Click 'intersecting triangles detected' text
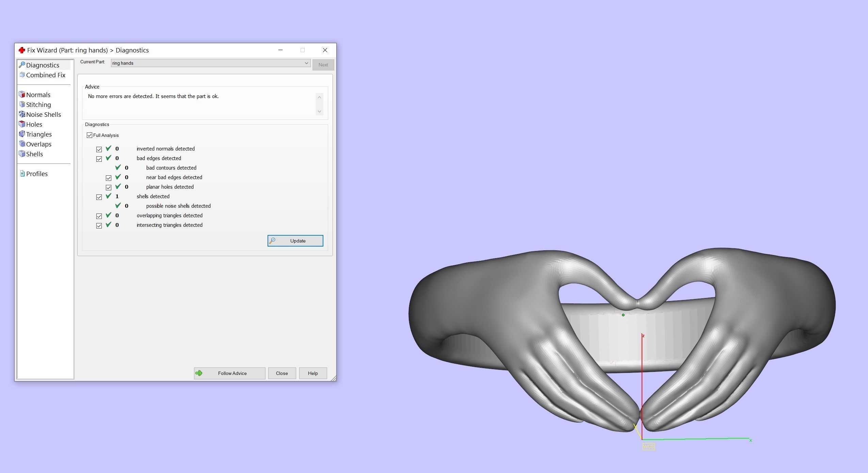Viewport: 868px width, 473px height. pyautogui.click(x=170, y=225)
